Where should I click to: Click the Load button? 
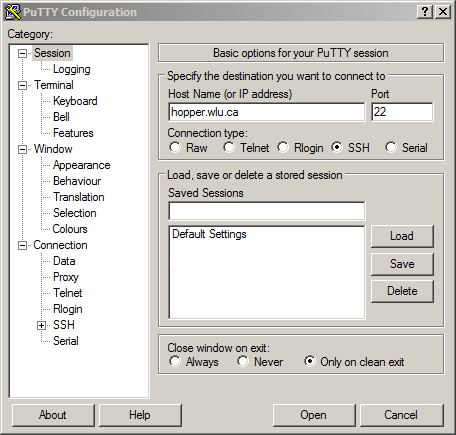tap(402, 236)
